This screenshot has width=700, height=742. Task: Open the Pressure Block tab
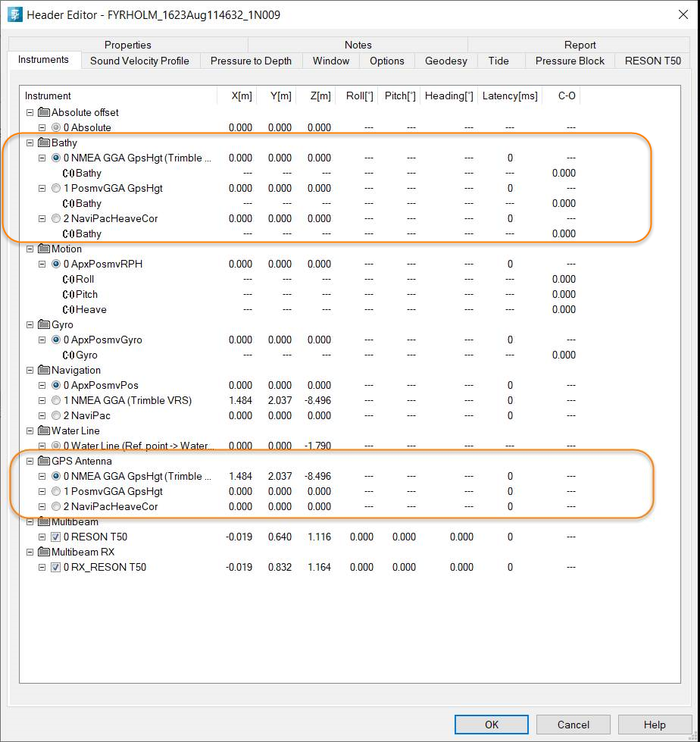[x=570, y=61]
